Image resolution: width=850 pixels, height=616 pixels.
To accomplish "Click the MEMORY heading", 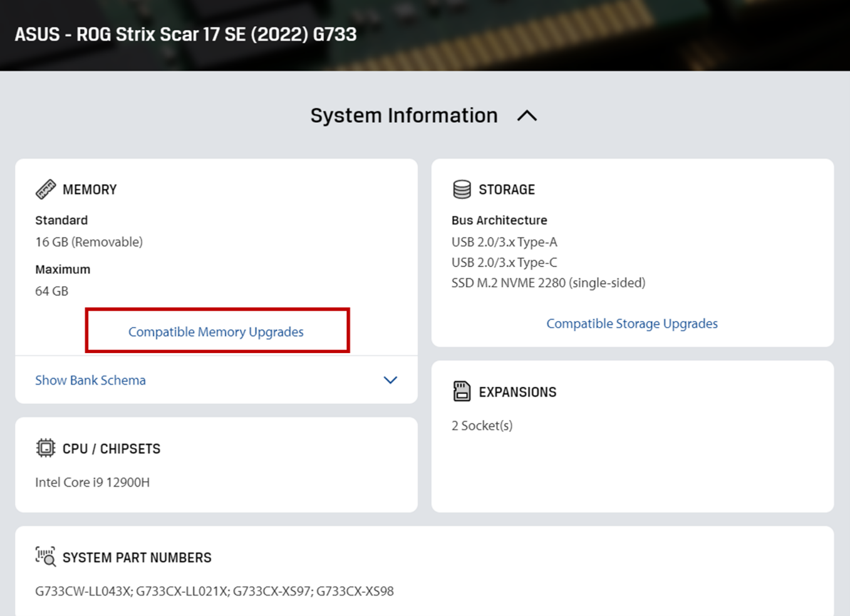I will pyautogui.click(x=90, y=190).
